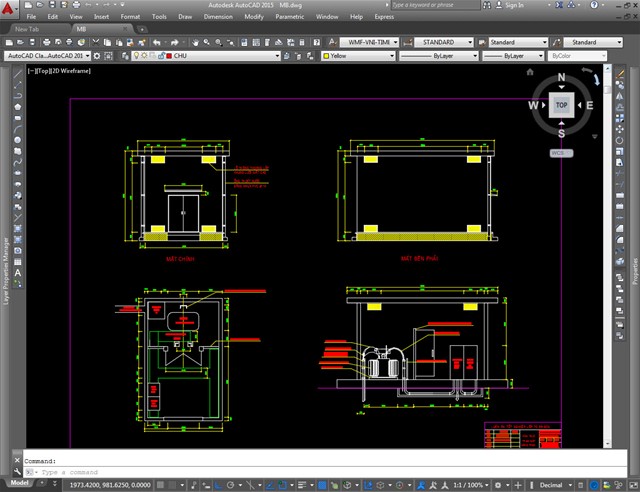Select the Polyline draw tool
Screen dimensions: 640x492
tap(18, 96)
